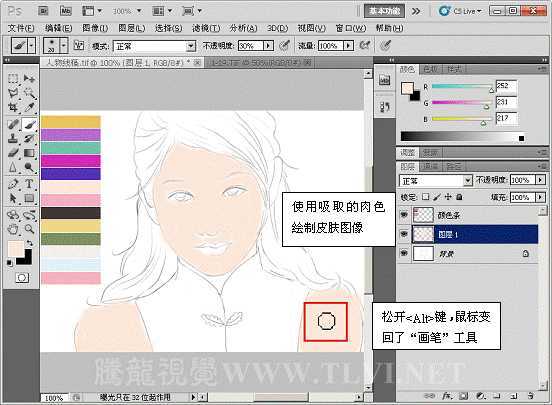Select the Crop tool
Screen dimensions: 552x405
[13, 107]
